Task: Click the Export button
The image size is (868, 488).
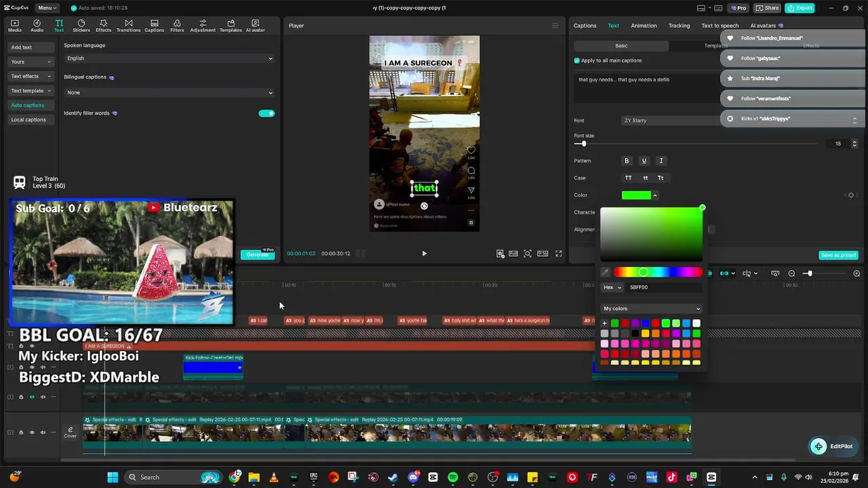Action: [800, 8]
